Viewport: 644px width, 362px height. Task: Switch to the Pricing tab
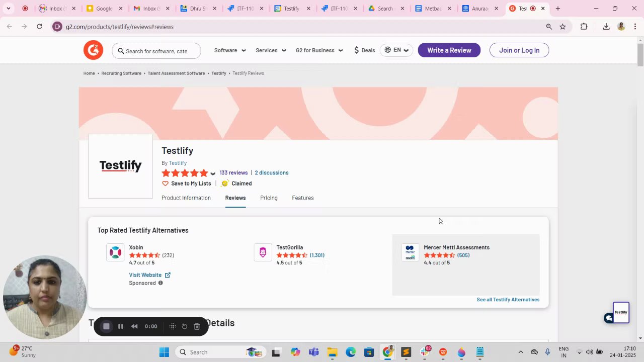click(x=269, y=198)
